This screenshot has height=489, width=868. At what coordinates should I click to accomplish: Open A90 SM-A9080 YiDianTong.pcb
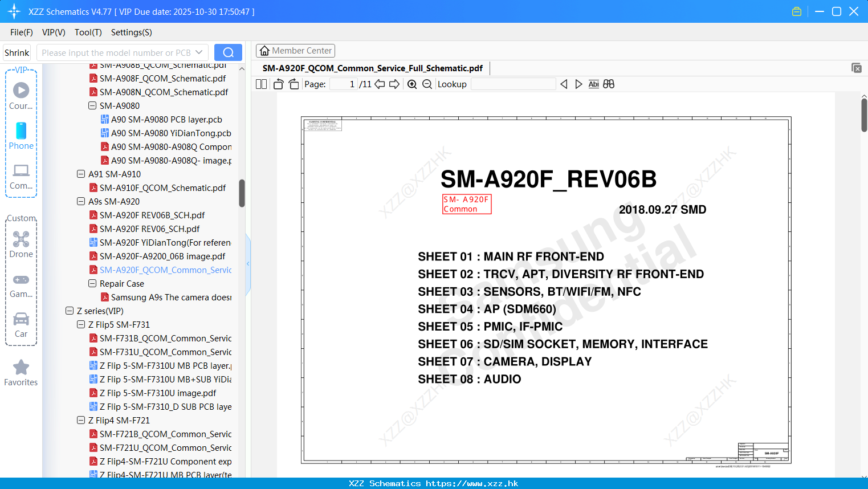click(171, 133)
